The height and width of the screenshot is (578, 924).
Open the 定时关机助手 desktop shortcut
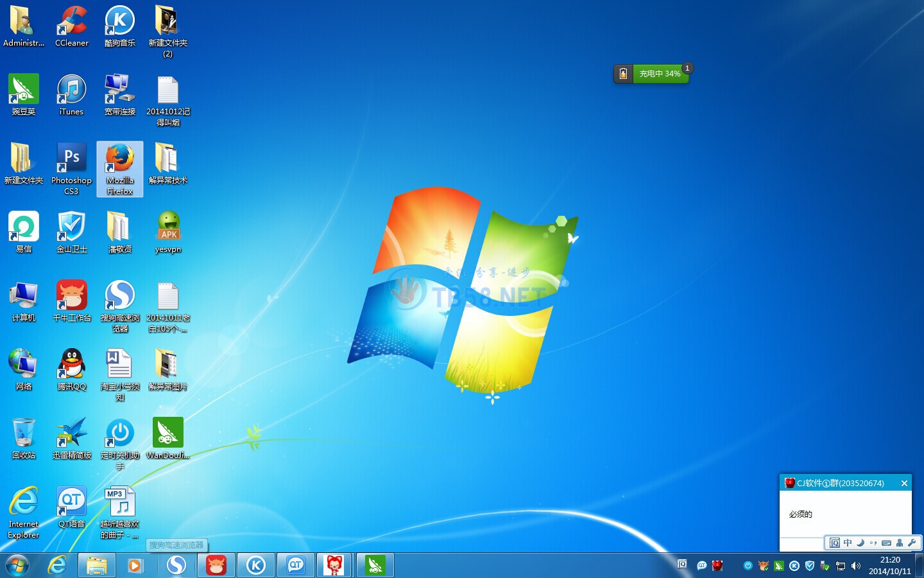pyautogui.click(x=120, y=444)
